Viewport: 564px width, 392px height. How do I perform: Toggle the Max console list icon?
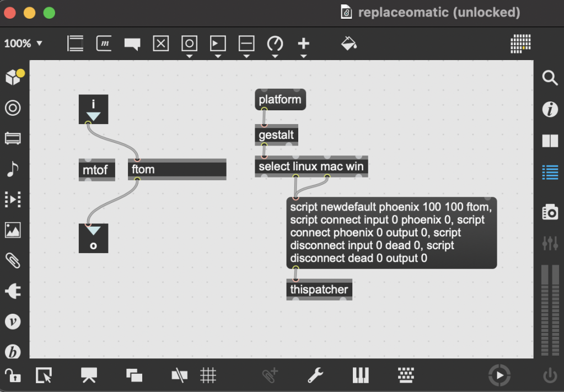click(x=550, y=172)
